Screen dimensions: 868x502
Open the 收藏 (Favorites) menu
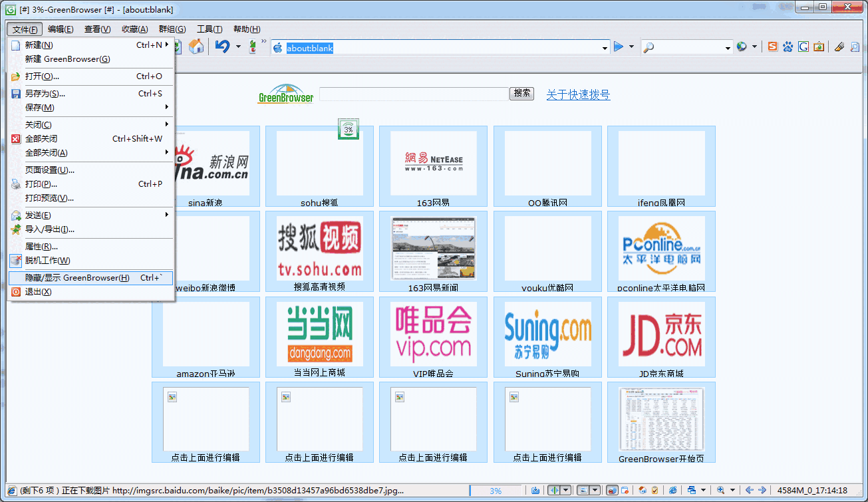[134, 29]
